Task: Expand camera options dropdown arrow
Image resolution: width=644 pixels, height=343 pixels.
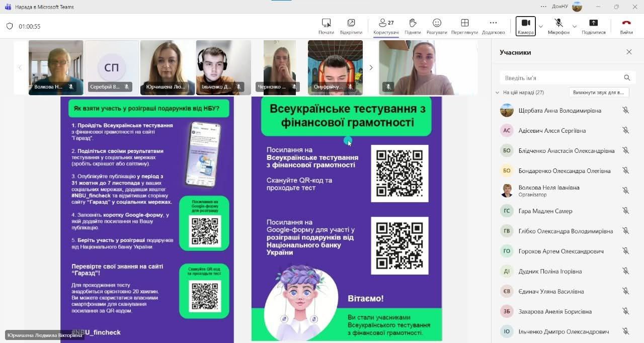Action: [541, 26]
